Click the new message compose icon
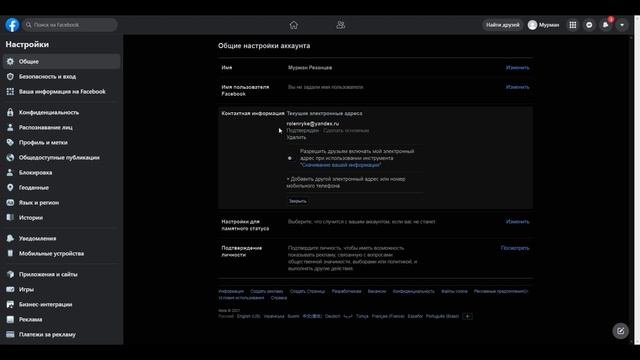This screenshot has width=640, height=360. coord(620,331)
